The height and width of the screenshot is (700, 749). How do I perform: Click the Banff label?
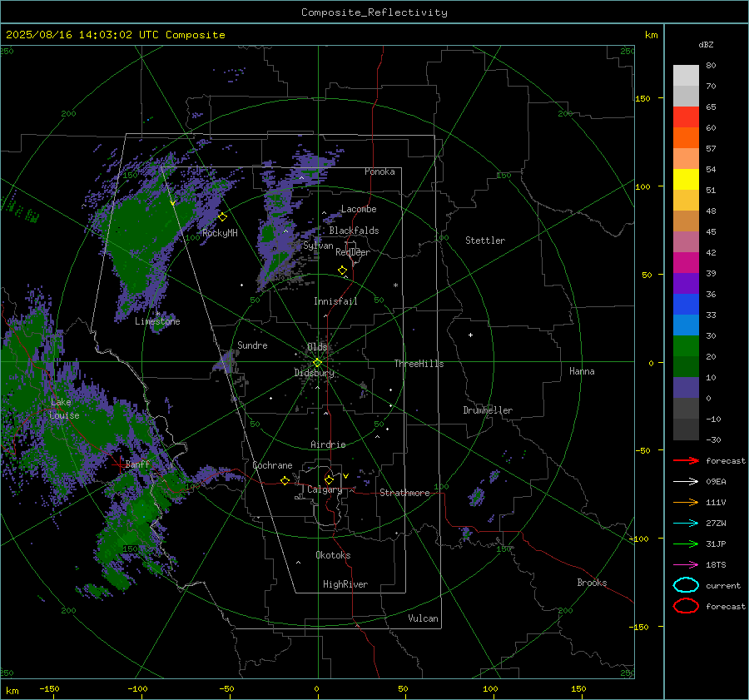[x=137, y=464]
